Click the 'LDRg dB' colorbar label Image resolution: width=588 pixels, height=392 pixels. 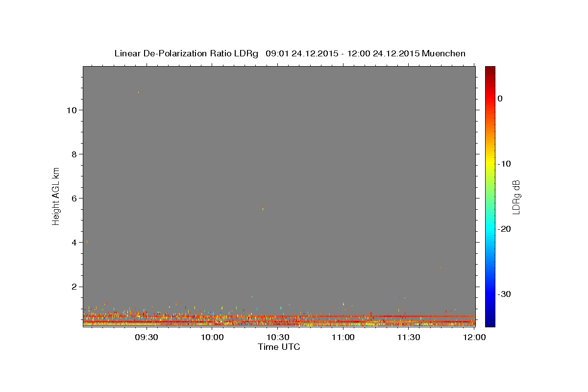tap(515, 196)
